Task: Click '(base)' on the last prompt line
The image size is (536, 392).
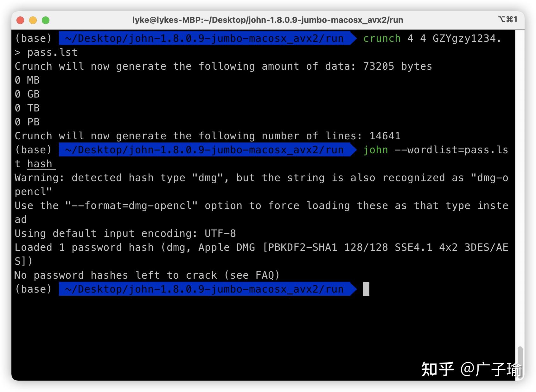Action: [x=33, y=289]
